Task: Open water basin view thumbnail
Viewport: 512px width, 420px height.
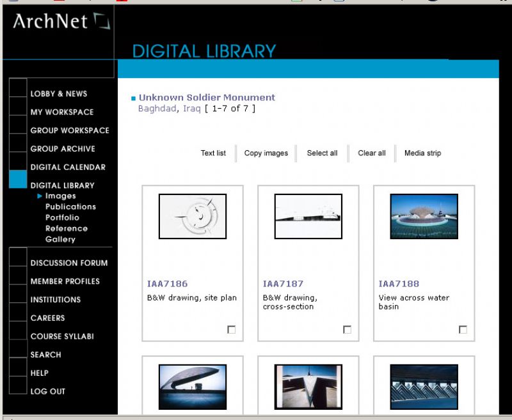Action: click(x=424, y=217)
